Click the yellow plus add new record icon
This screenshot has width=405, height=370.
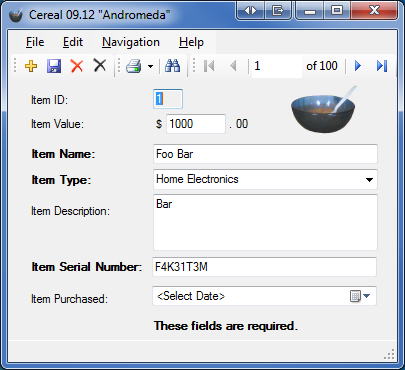click(x=31, y=66)
